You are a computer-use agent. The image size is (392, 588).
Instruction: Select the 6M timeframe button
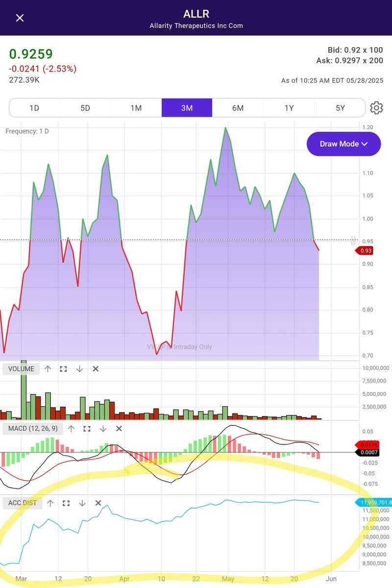point(237,108)
